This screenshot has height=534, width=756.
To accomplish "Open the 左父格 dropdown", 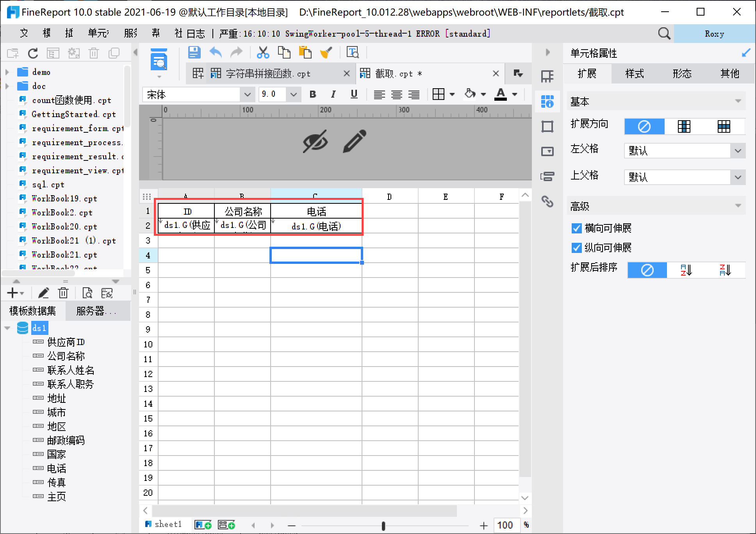I will click(x=738, y=151).
